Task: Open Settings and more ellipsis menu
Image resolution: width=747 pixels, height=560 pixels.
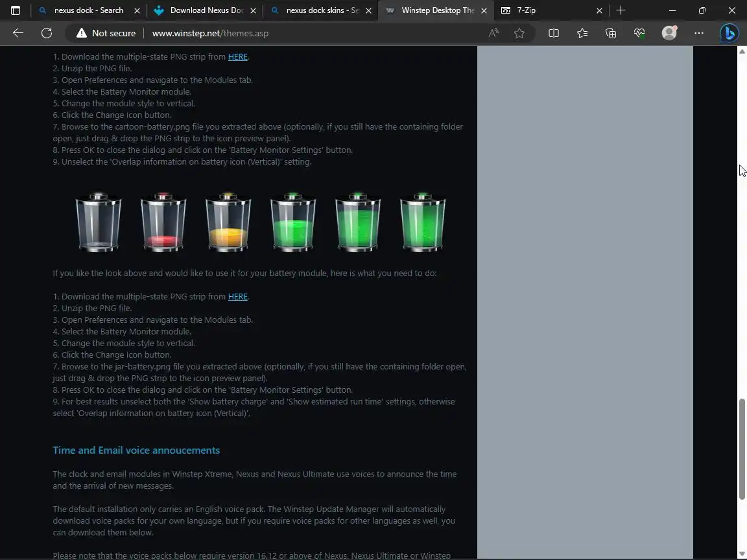Action: tap(699, 33)
